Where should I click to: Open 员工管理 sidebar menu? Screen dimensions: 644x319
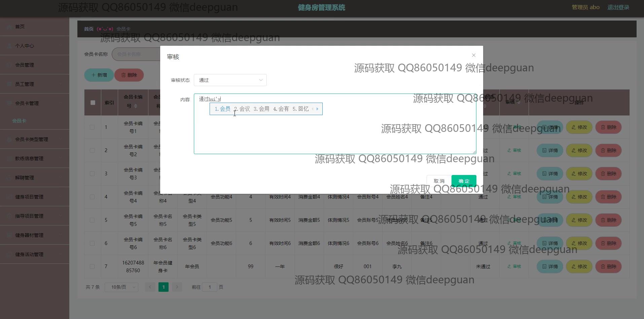[25, 84]
